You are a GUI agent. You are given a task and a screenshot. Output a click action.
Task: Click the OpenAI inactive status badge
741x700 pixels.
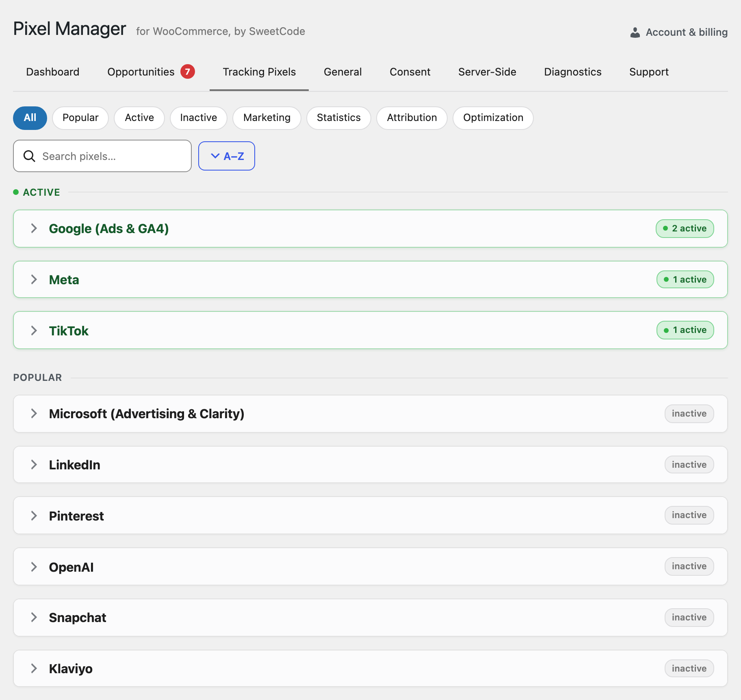(x=689, y=566)
